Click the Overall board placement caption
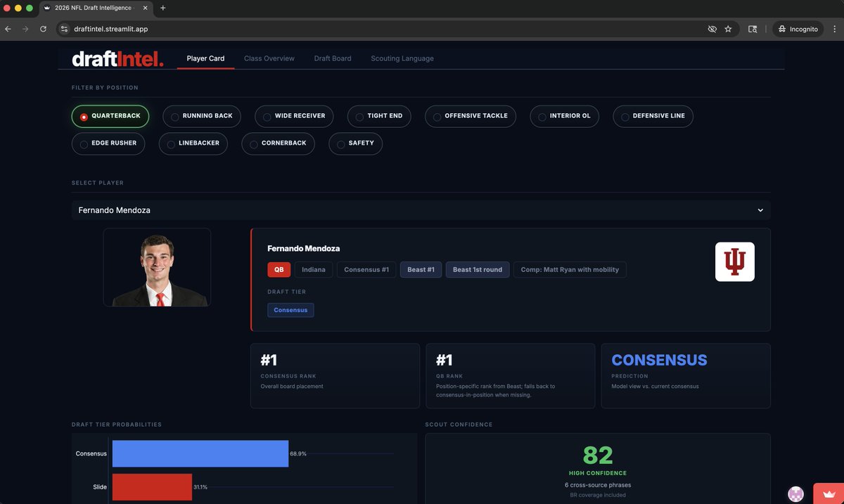 tap(292, 387)
